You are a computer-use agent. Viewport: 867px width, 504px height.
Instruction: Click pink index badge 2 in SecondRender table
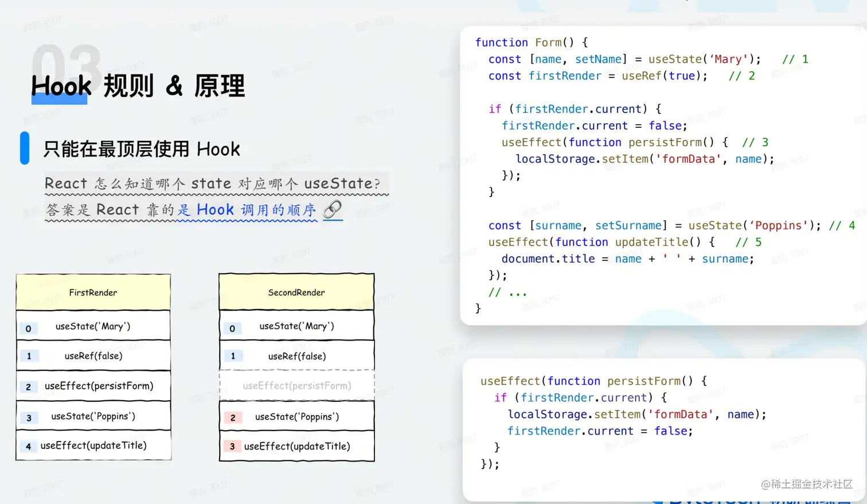[232, 417]
